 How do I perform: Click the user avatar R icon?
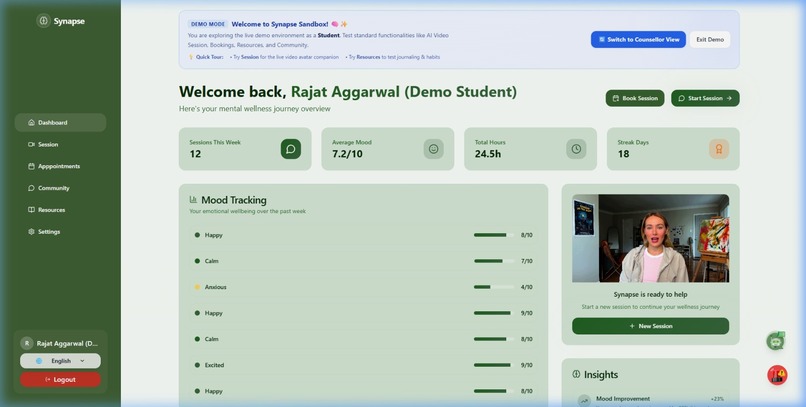tap(27, 343)
